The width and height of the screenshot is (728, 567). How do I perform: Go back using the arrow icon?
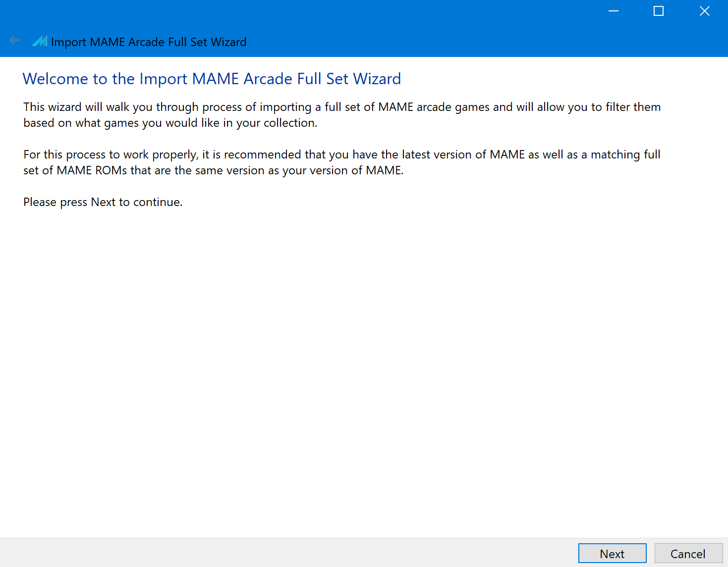pyautogui.click(x=15, y=41)
